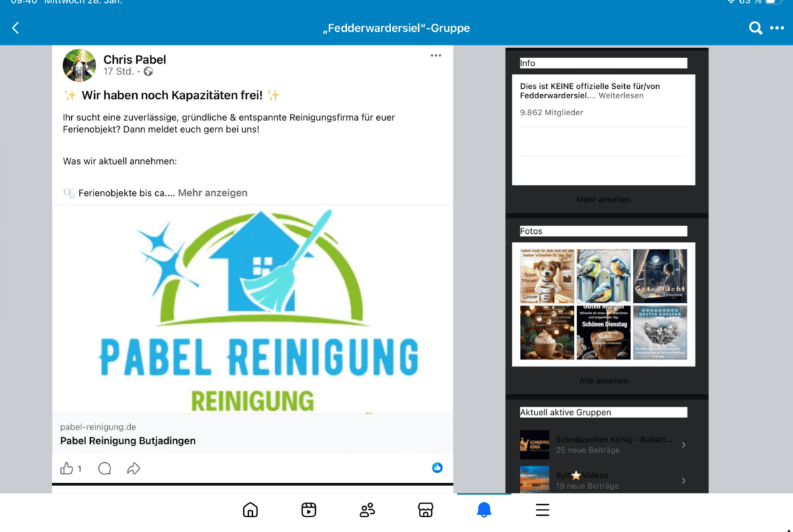The width and height of the screenshot is (793, 532).
Task: Expand Schnäppchen König row chevron
Action: [683, 445]
